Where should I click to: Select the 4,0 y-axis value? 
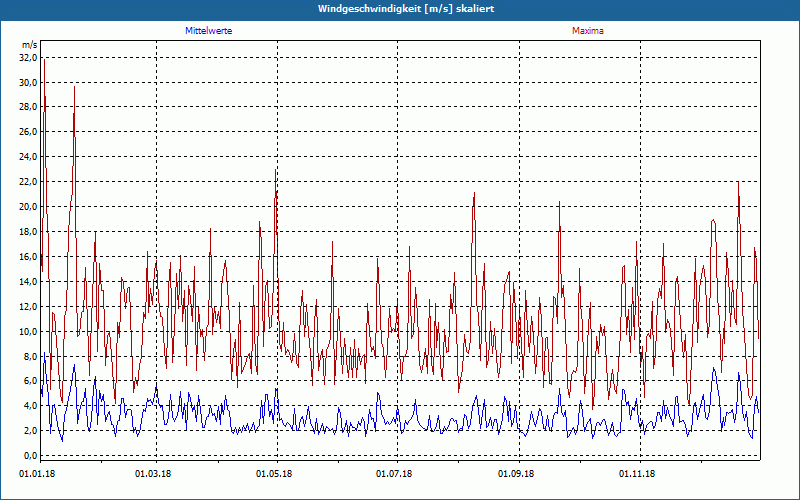tap(31, 406)
